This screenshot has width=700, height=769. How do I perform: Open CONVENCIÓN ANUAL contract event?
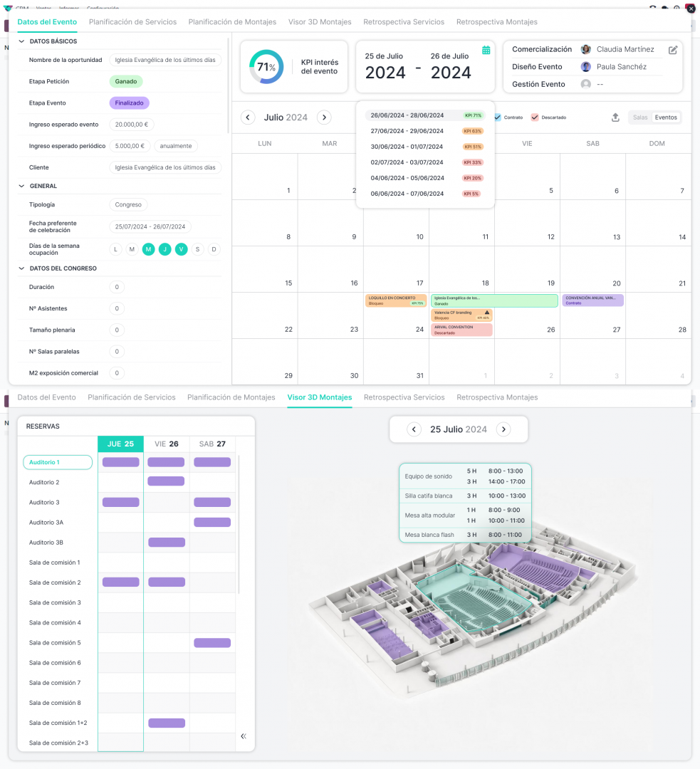click(x=592, y=300)
